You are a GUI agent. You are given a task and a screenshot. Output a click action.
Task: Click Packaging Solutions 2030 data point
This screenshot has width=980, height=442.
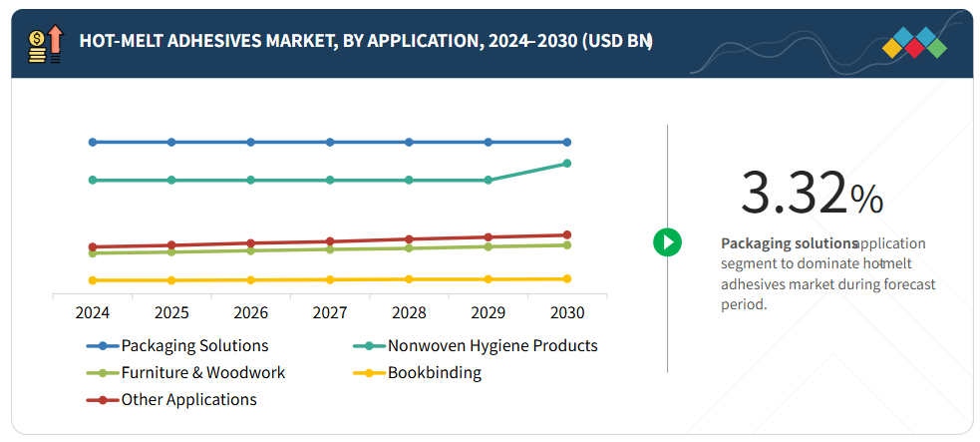click(x=567, y=142)
